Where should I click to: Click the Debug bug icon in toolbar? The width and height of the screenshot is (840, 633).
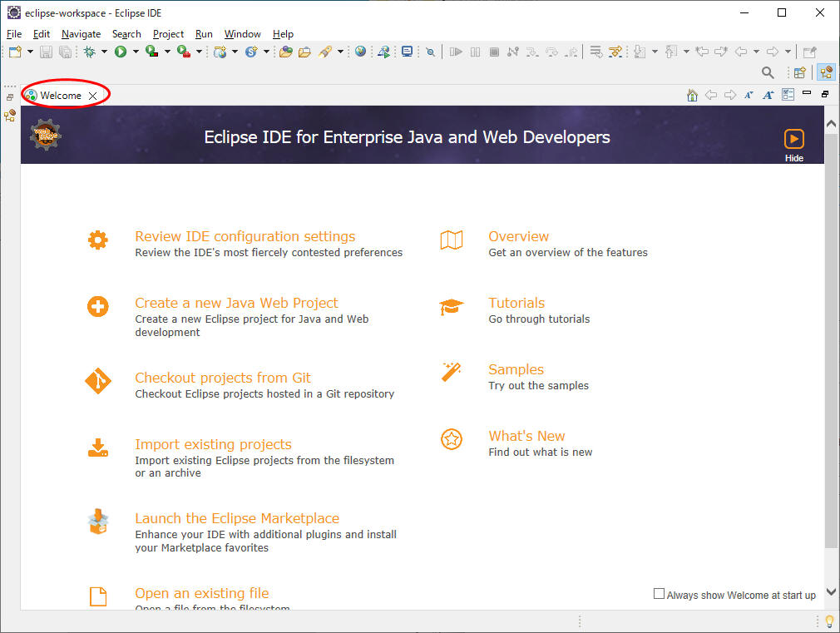(90, 52)
